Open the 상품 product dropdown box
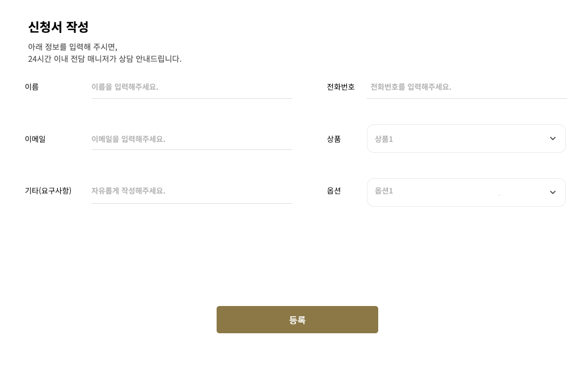588x373 pixels. pyautogui.click(x=459, y=139)
